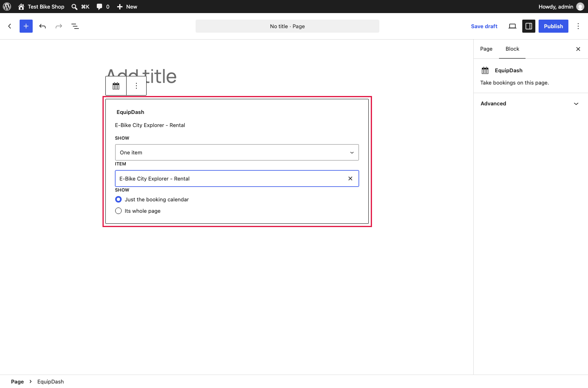The image size is (588, 388).
Task: Open the Show 'One item' dropdown
Action: point(237,152)
